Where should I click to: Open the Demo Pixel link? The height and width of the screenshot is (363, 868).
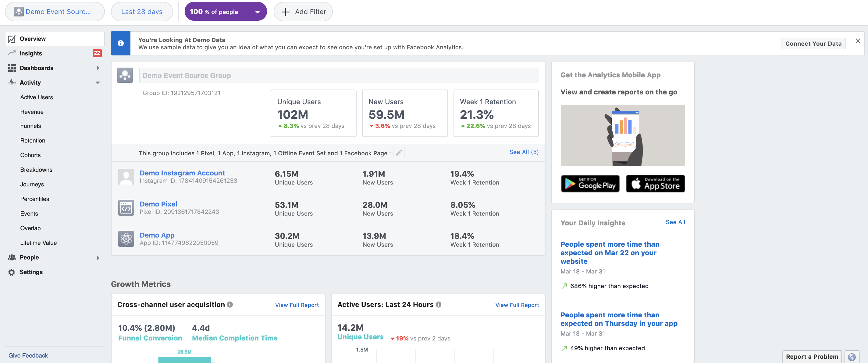[x=158, y=204]
